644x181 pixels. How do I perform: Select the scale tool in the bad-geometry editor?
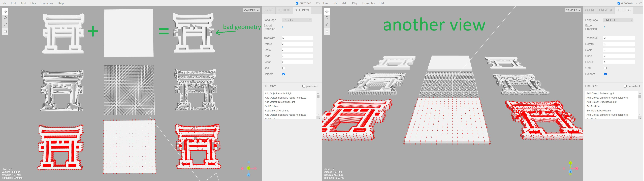pyautogui.click(x=5, y=24)
